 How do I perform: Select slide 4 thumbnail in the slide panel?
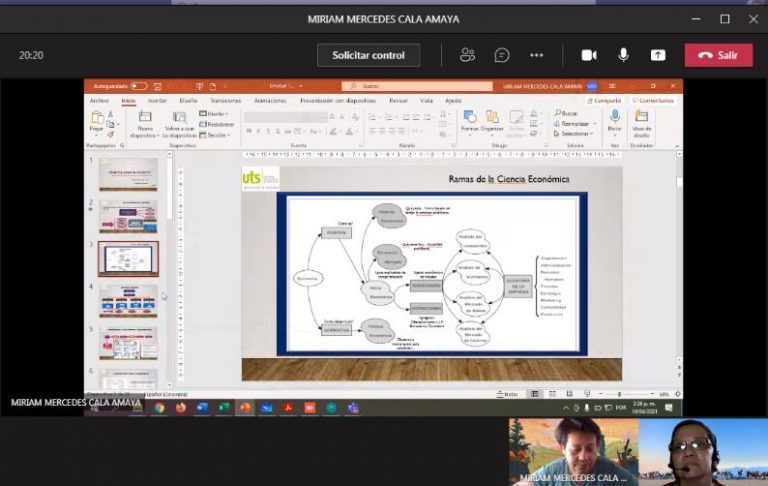(x=127, y=301)
